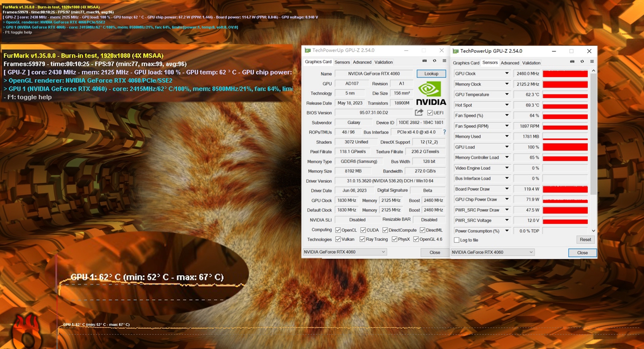
Task: Open the GPU Load sensor dropdown
Action: pyautogui.click(x=507, y=147)
